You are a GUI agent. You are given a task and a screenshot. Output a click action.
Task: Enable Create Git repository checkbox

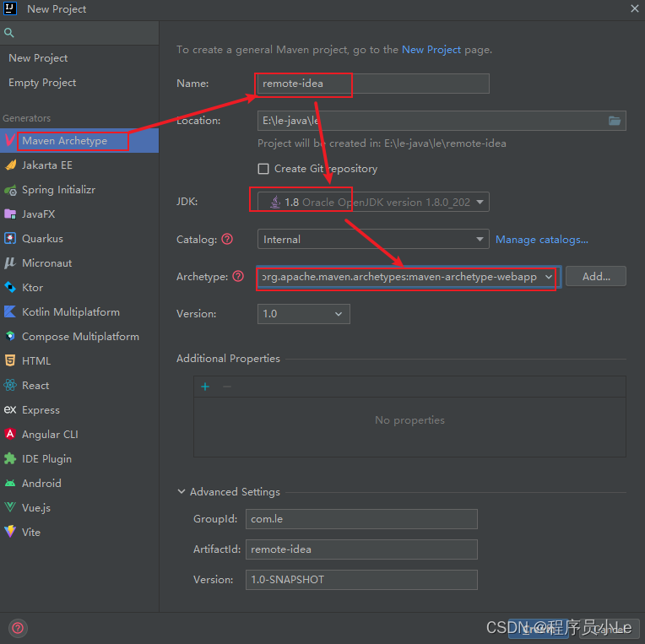pos(263,169)
